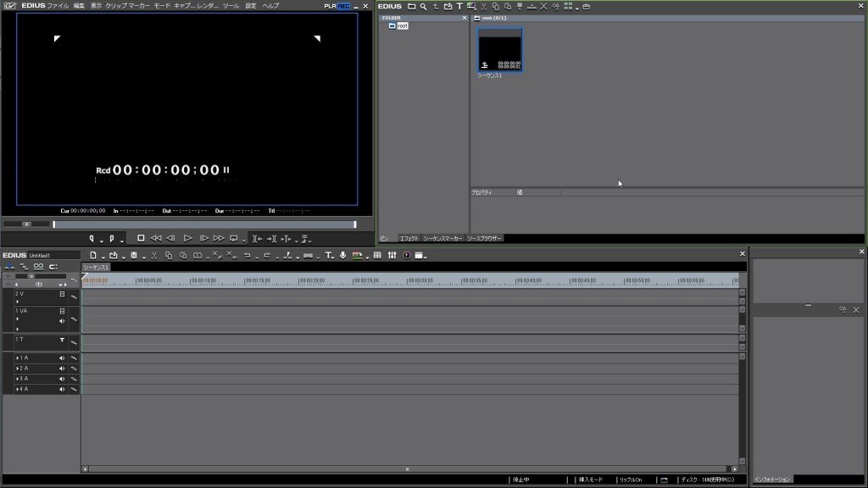Open the Set In point dropdown arrow

(x=102, y=241)
